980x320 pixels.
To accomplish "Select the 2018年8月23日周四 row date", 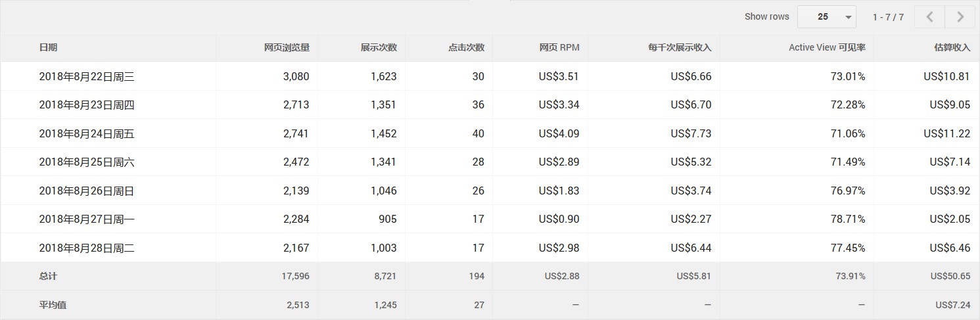I will tap(87, 104).
